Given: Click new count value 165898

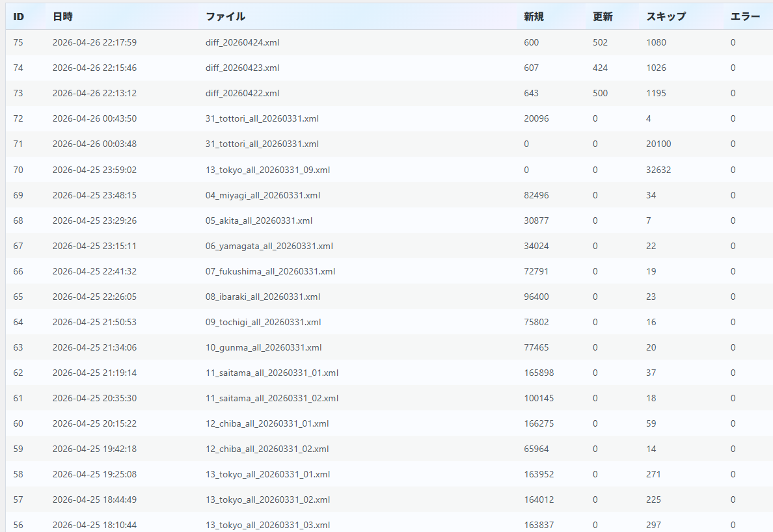Looking at the screenshot, I should tap(539, 373).
